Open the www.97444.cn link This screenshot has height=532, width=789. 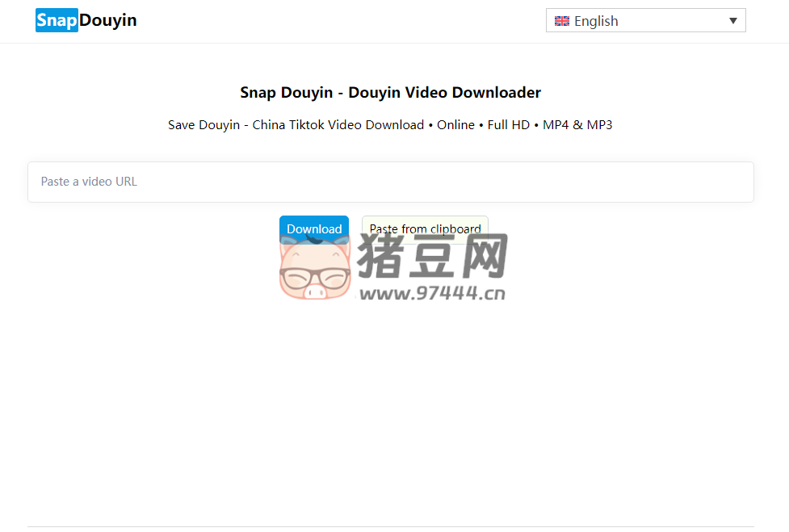pyautogui.click(x=434, y=294)
